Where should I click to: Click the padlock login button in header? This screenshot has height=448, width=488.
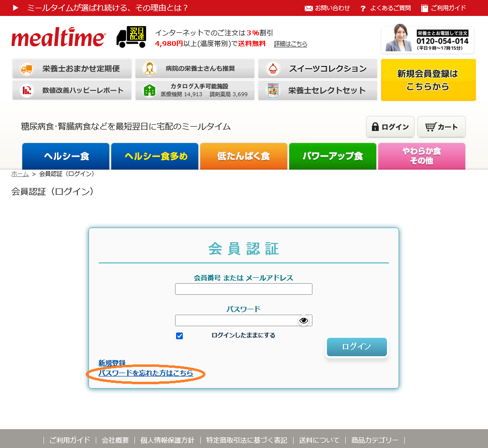[390, 127]
